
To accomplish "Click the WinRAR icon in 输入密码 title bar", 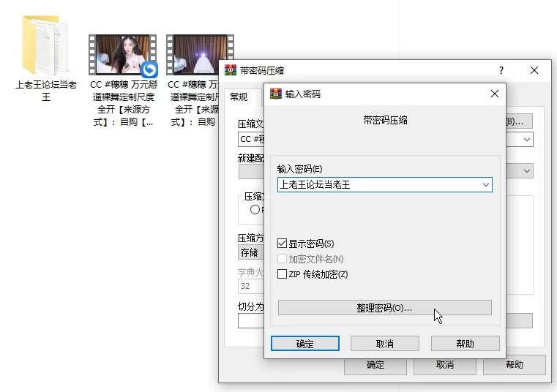I will tap(276, 94).
